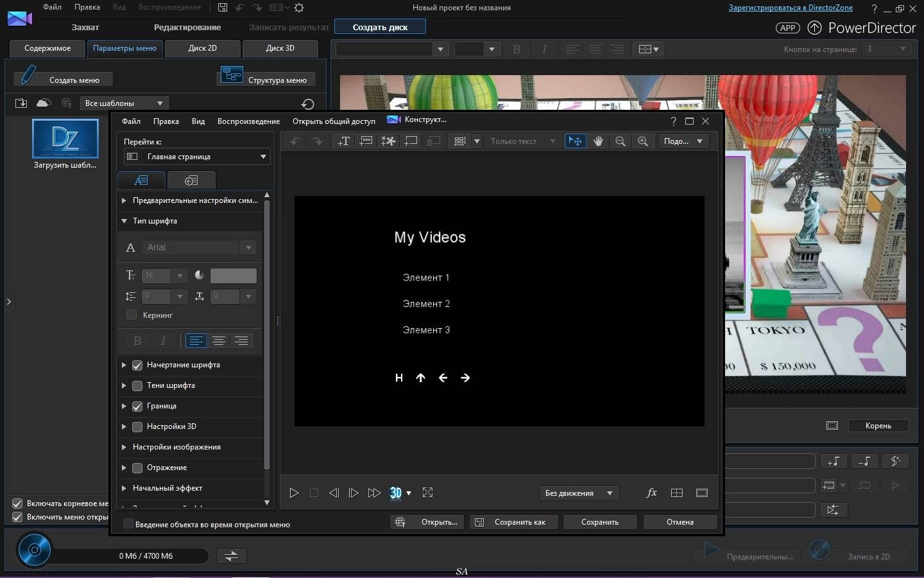Check Введение объекта во время открытия меню

pyautogui.click(x=128, y=524)
